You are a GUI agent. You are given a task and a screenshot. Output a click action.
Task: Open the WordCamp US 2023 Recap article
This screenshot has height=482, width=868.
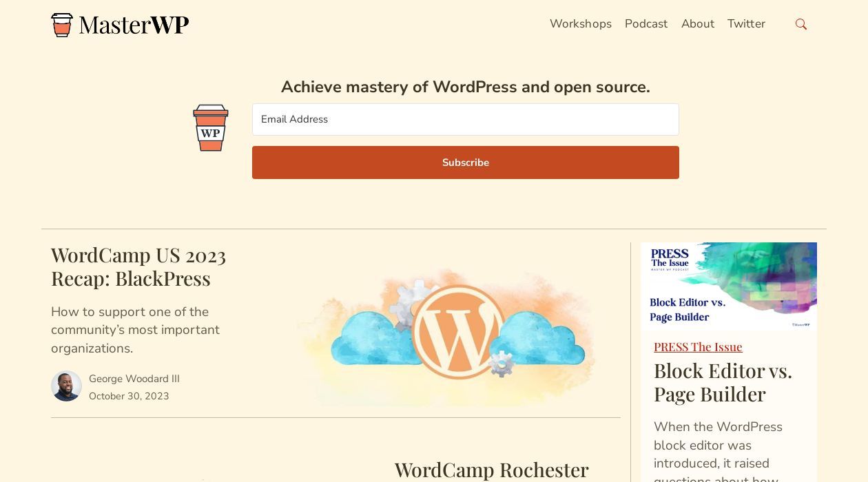tap(138, 266)
